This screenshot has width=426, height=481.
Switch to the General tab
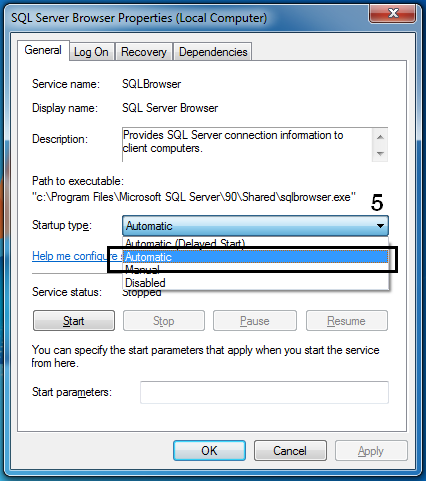point(43,50)
